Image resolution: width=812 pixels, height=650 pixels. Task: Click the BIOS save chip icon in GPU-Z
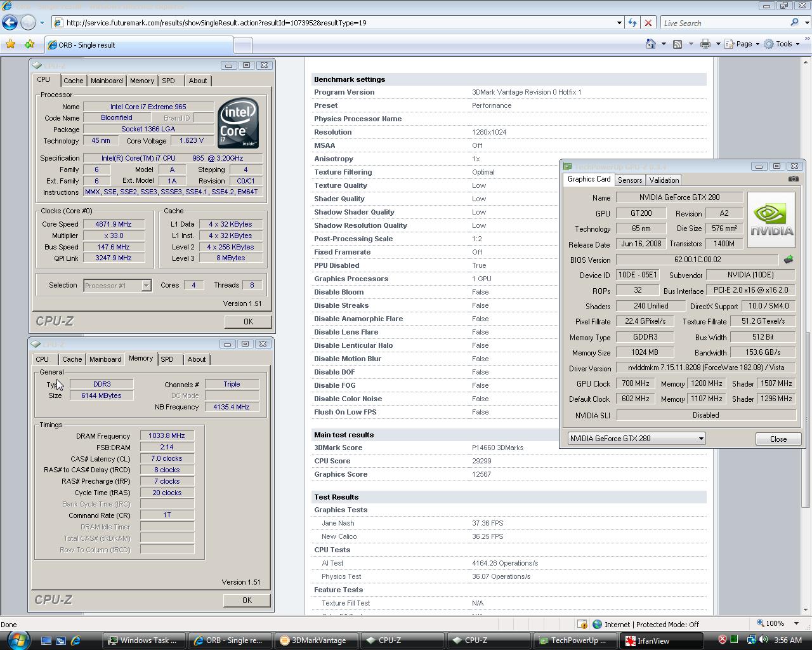789,260
